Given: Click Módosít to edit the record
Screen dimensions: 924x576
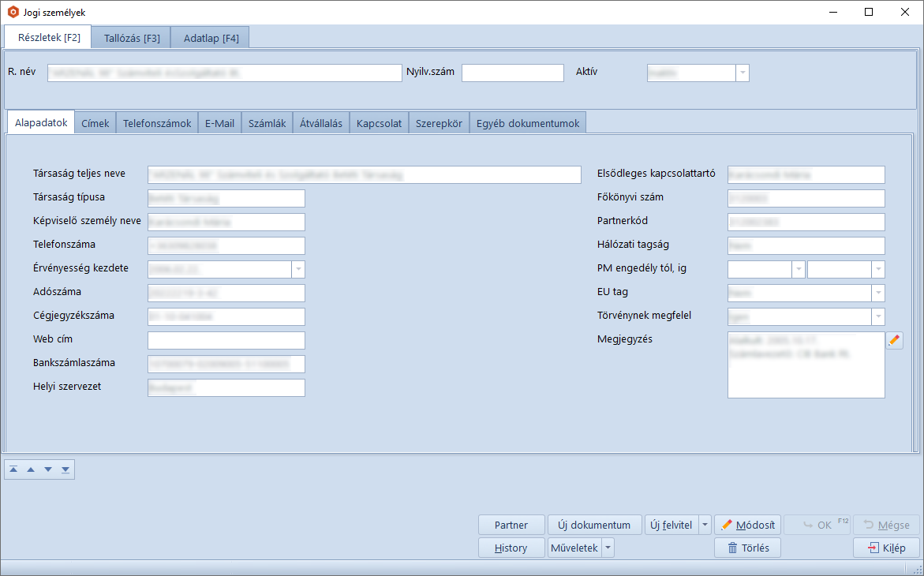Looking at the screenshot, I should (747, 525).
